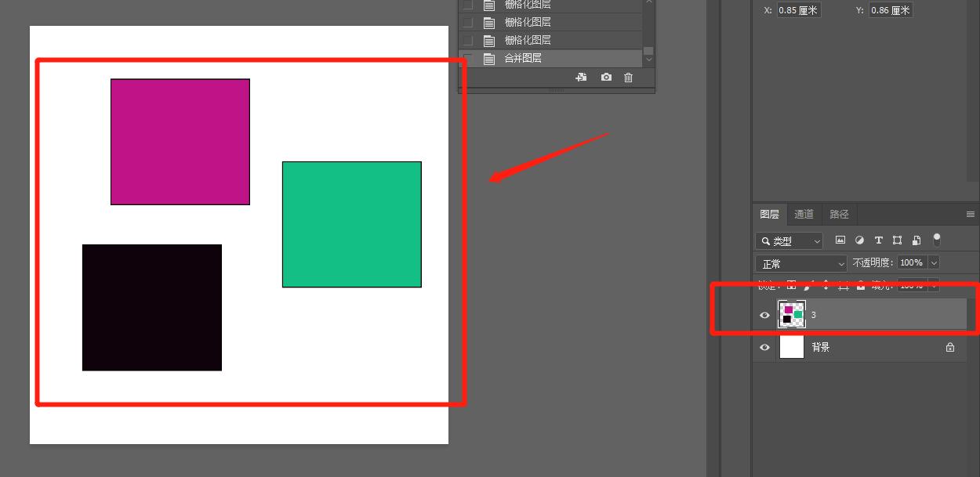
Task: Click the magenta square on canvas
Action: tap(180, 142)
